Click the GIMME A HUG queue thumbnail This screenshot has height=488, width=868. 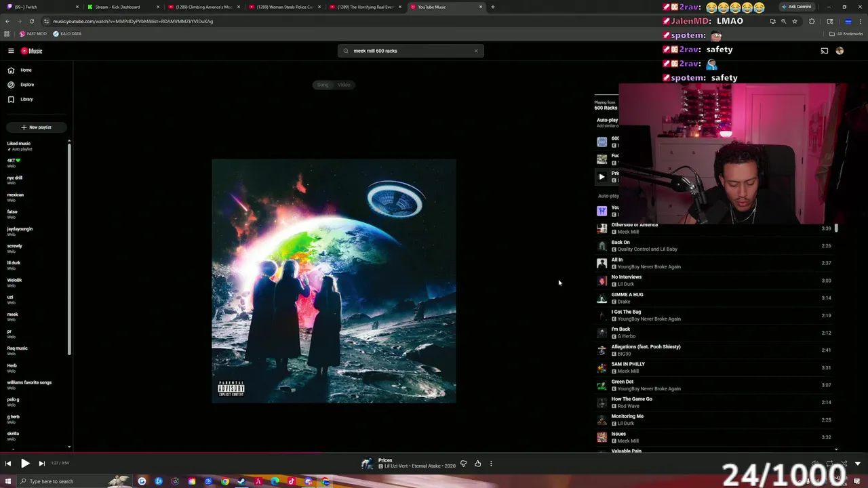tap(601, 298)
